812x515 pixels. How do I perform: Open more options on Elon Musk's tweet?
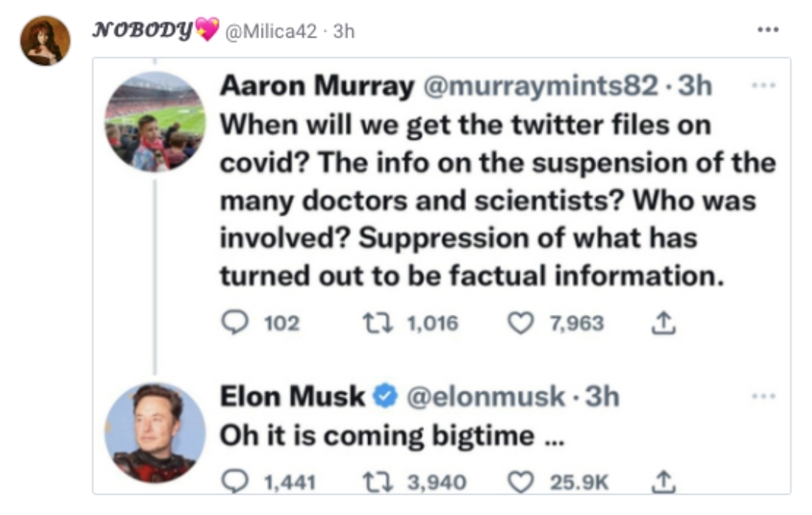coord(764,395)
